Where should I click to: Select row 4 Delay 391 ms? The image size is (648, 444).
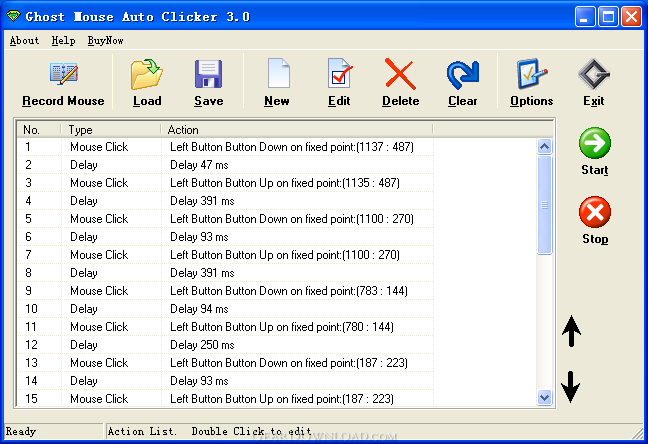pos(225,201)
